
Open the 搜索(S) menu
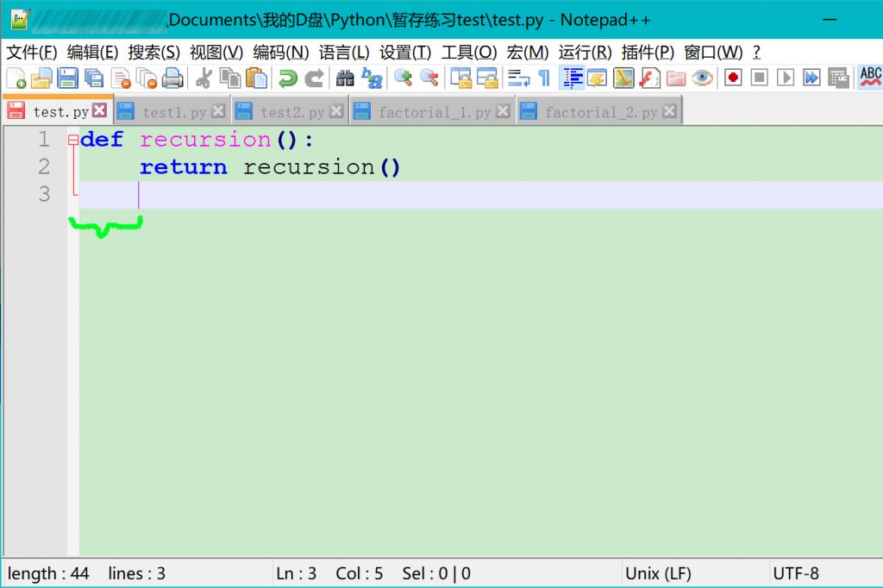pyautogui.click(x=153, y=53)
